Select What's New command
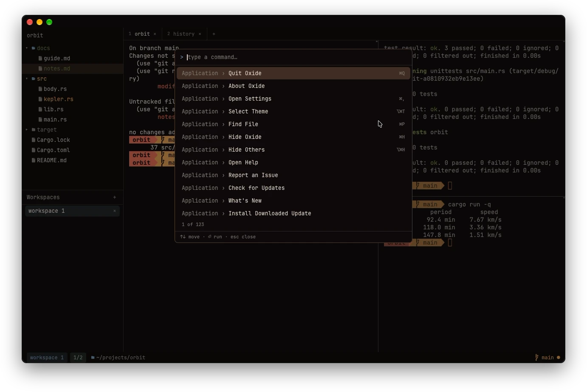This screenshot has height=392, width=587. pos(293,200)
